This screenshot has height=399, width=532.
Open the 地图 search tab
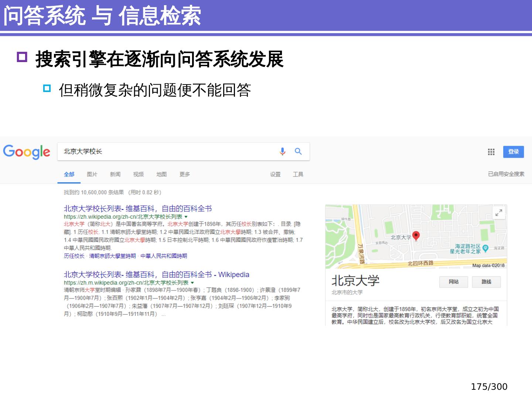[x=161, y=174]
